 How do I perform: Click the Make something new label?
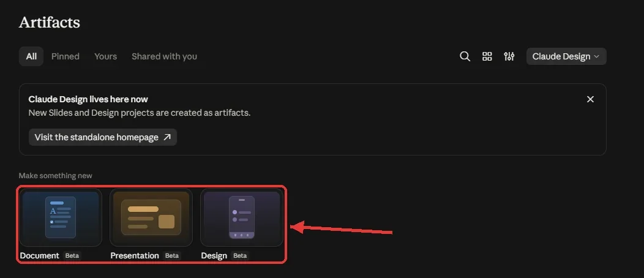click(x=56, y=176)
